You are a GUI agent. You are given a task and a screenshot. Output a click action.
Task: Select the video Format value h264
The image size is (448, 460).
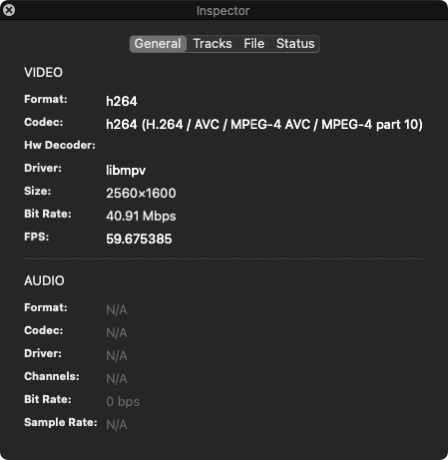(122, 101)
